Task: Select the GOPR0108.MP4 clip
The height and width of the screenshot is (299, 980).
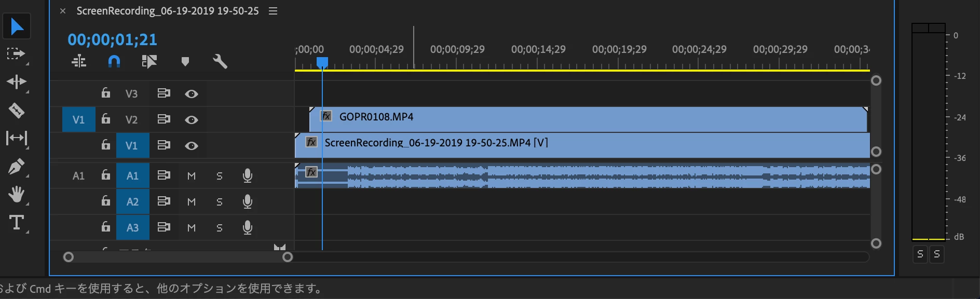Action: click(x=589, y=119)
